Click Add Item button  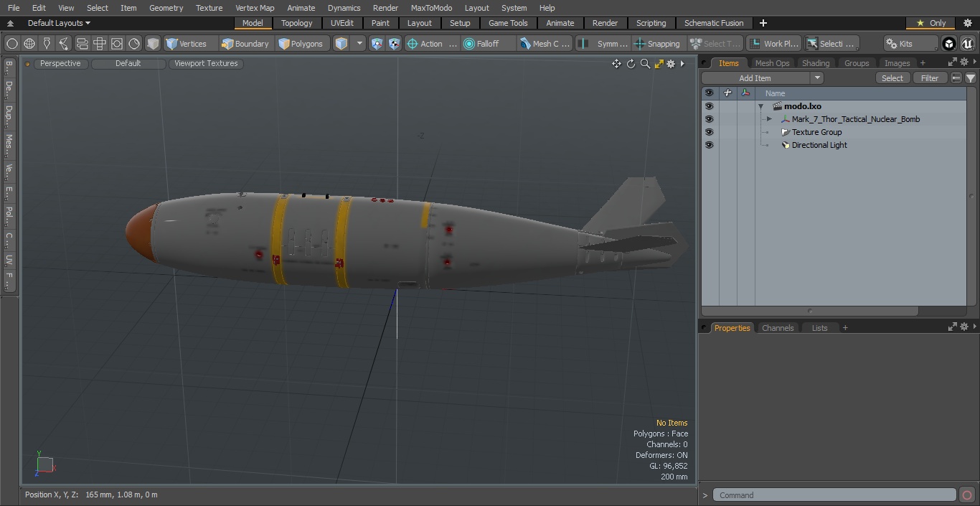755,78
